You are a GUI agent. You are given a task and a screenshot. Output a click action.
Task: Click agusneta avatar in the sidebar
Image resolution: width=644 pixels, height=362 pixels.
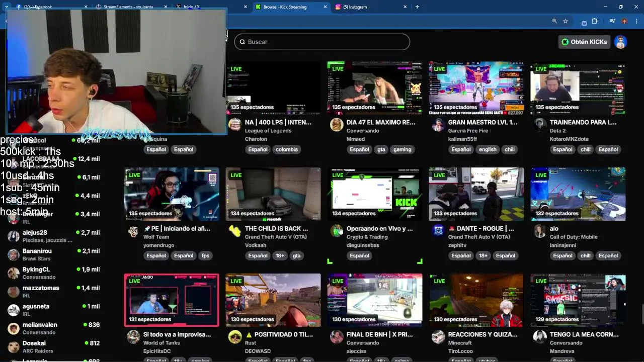coord(14,310)
